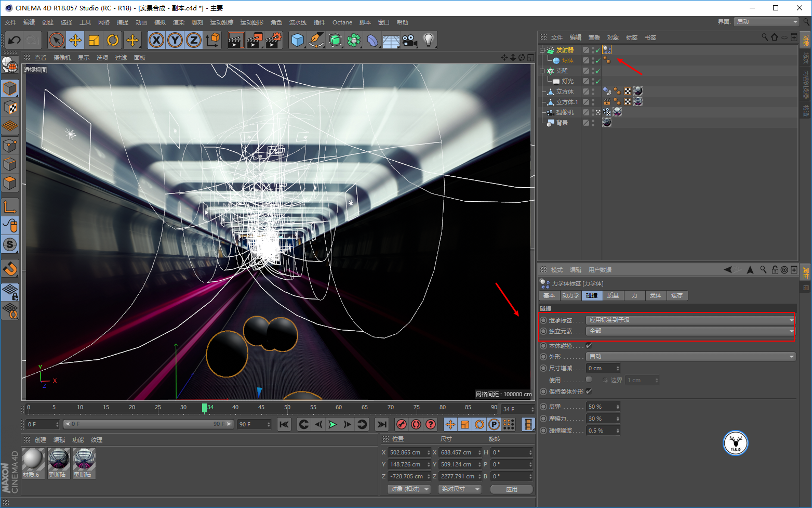The width and height of the screenshot is (812, 508).
Task: Toggle the X axis lock icon
Action: (x=156, y=40)
